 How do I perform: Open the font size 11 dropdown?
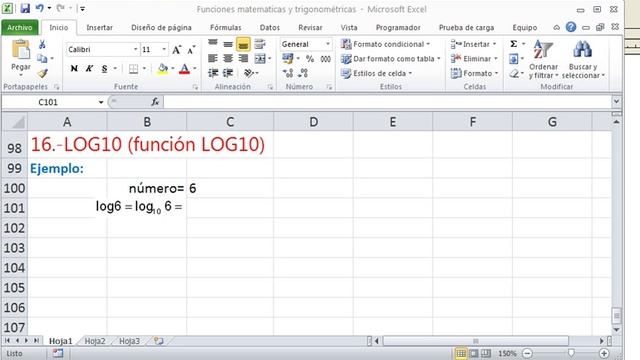[x=164, y=49]
